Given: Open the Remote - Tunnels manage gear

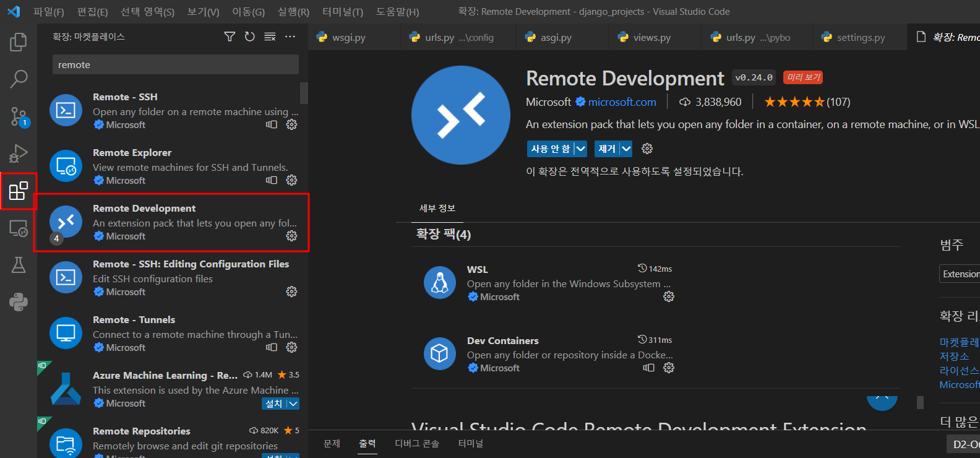Looking at the screenshot, I should (x=291, y=347).
